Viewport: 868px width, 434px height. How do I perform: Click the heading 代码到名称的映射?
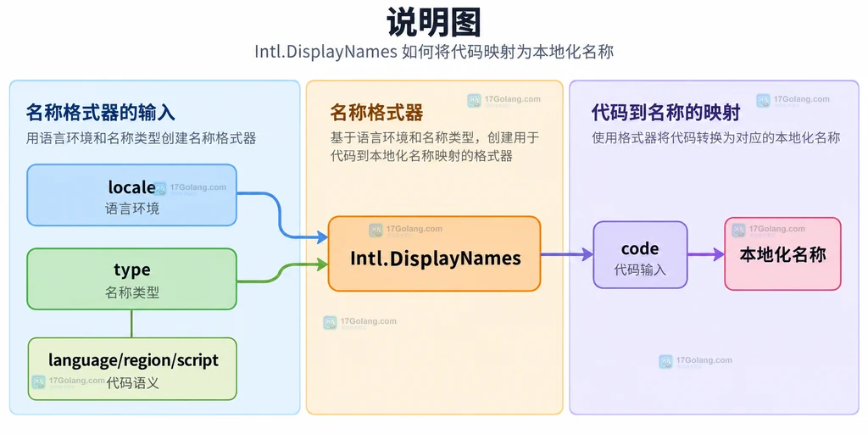tap(666, 113)
